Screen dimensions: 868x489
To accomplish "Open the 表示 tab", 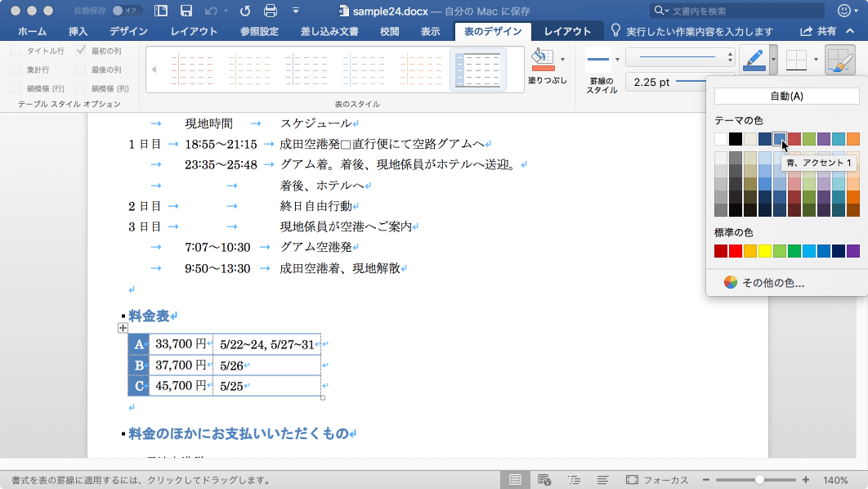I will (430, 32).
